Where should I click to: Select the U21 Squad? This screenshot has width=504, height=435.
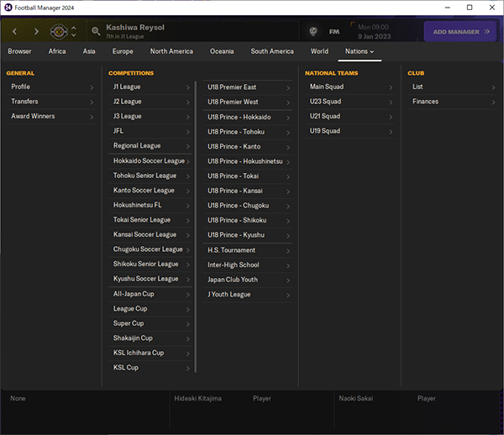(350, 116)
